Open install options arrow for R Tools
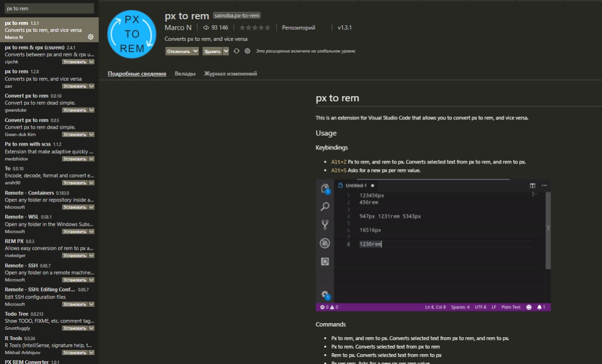The height and width of the screenshot is (364, 602). pyautogui.click(x=91, y=353)
